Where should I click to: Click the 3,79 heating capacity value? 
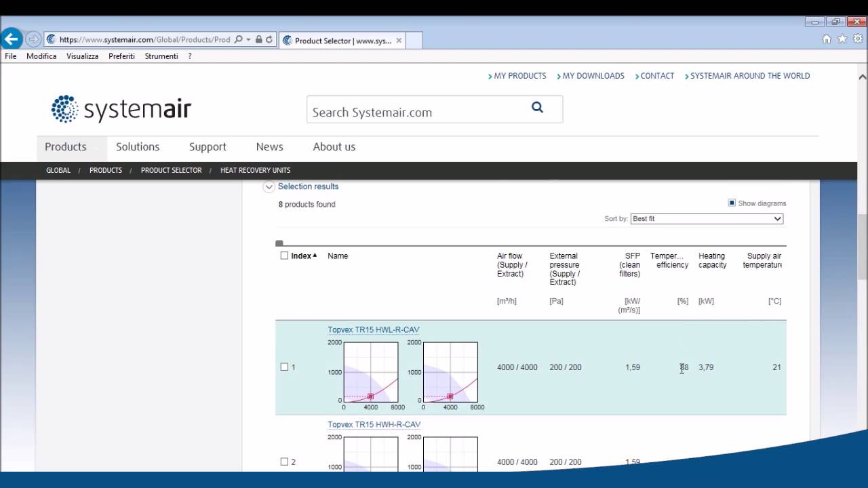click(706, 367)
